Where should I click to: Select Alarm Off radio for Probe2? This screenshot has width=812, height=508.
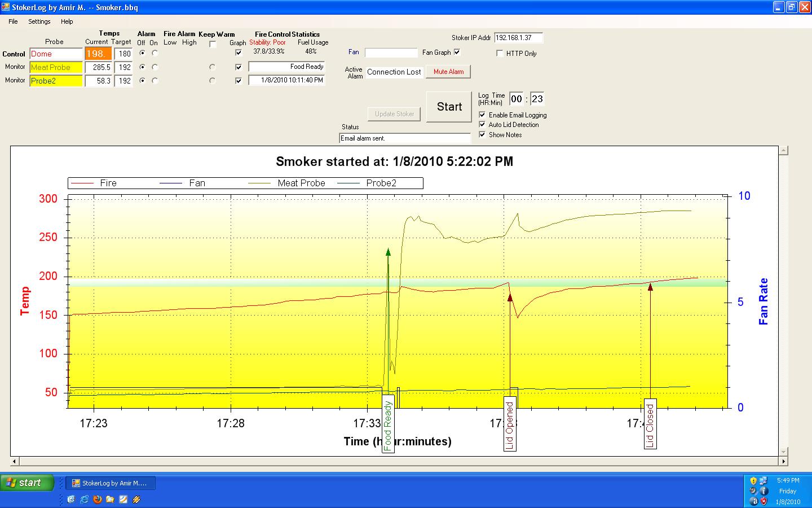[x=142, y=81]
